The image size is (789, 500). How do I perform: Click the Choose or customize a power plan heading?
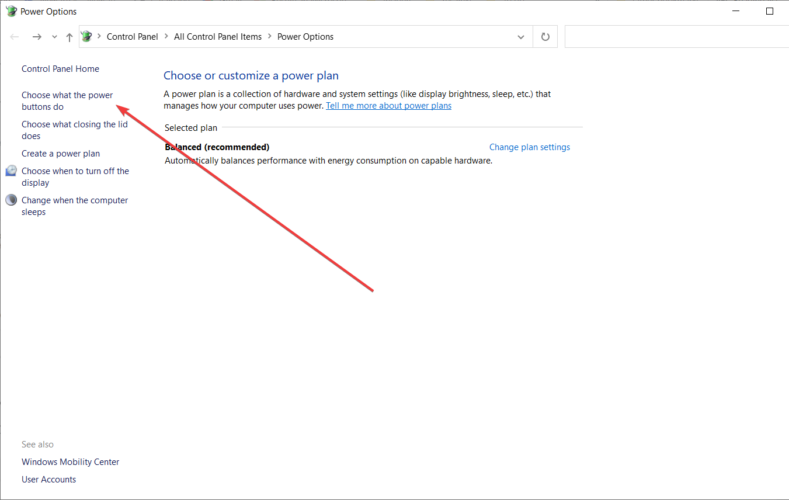pyautogui.click(x=251, y=75)
